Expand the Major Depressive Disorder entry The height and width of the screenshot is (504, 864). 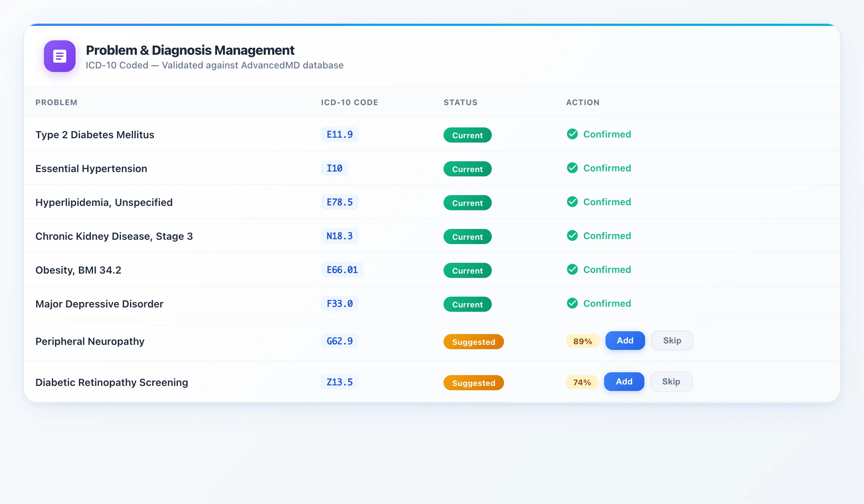99,304
